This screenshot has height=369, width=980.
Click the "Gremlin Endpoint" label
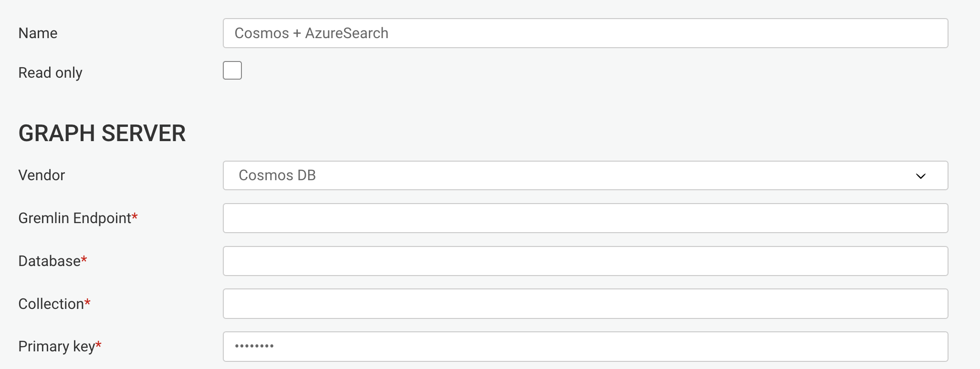(x=75, y=218)
